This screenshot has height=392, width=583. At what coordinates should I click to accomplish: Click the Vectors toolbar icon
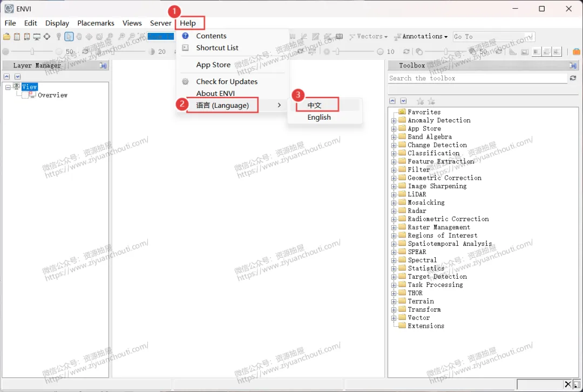pos(352,37)
